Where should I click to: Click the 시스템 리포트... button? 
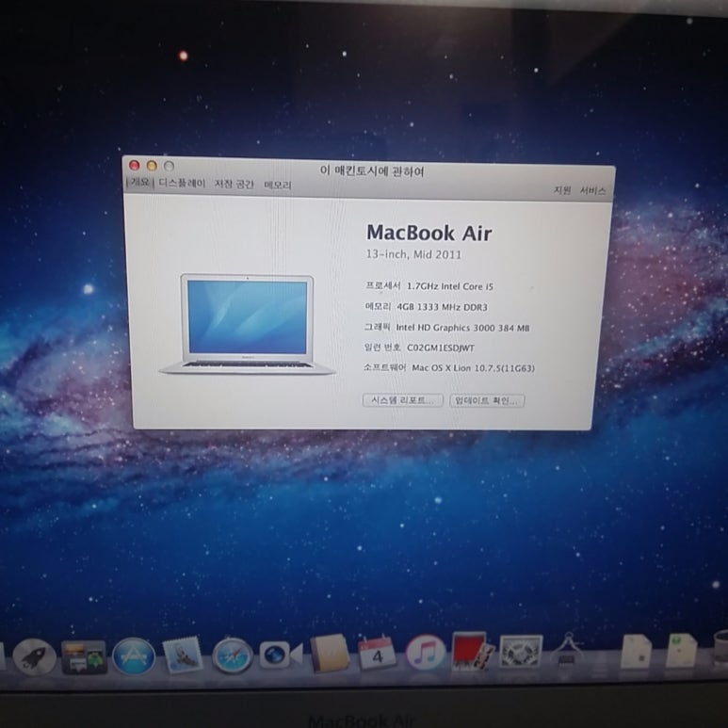pos(402,400)
